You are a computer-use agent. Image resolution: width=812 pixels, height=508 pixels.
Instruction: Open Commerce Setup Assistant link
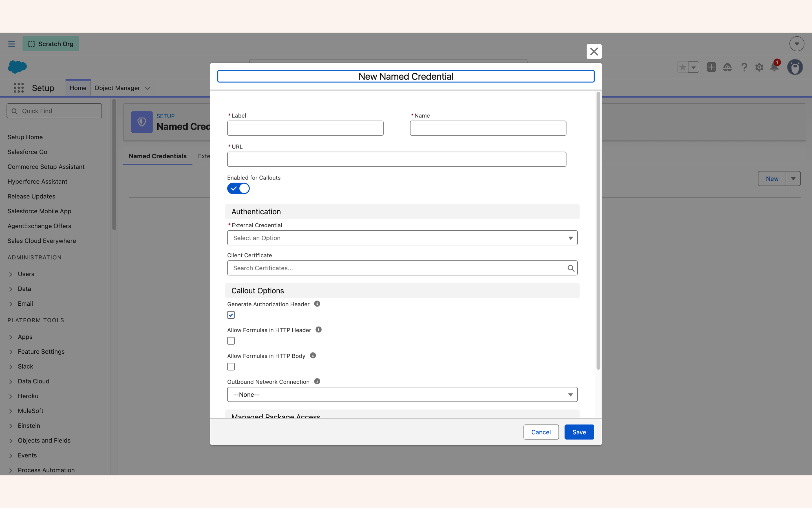click(46, 167)
